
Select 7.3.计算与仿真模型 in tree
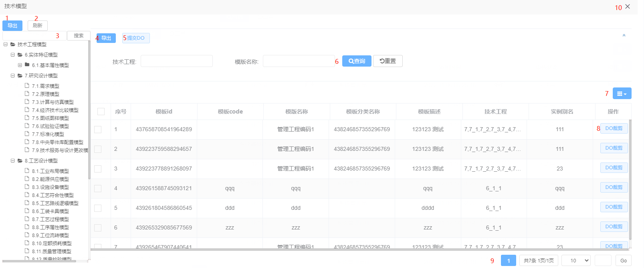[53, 102]
